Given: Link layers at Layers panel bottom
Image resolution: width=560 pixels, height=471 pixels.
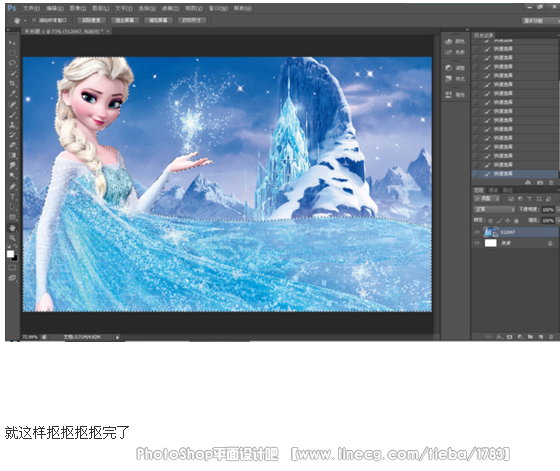Looking at the screenshot, I should click(x=488, y=337).
